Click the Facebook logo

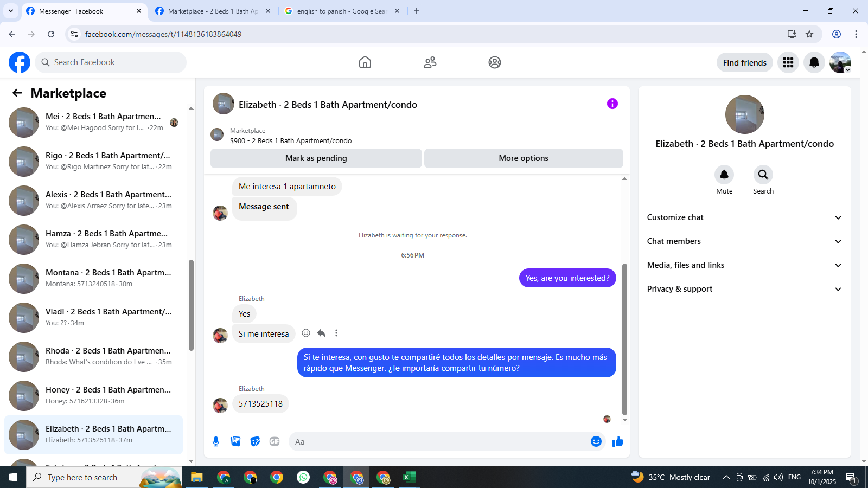click(x=20, y=62)
